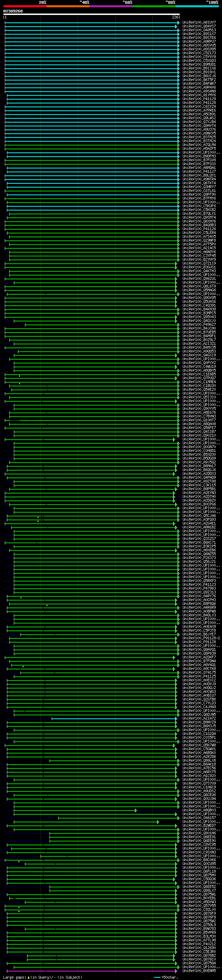Select the UniRef100_P41126 label
This screenshot has height=980, width=222.
coord(199,229)
